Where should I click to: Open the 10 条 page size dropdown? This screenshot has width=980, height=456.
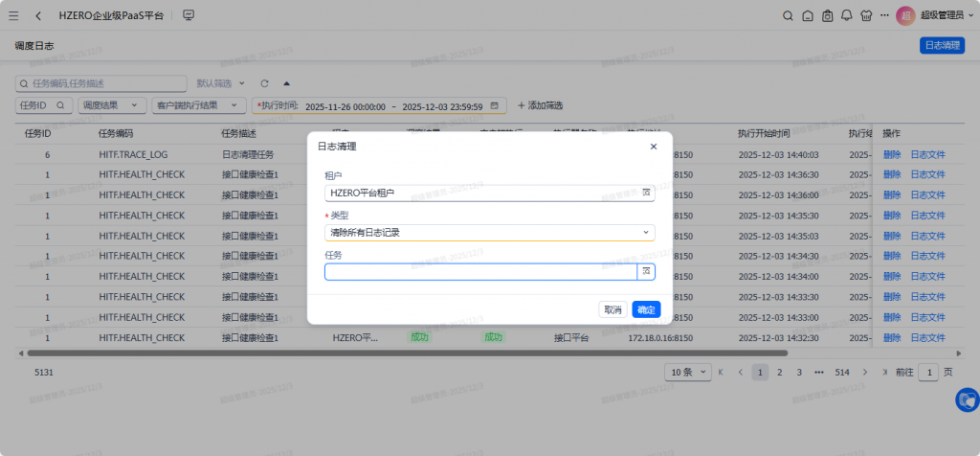(x=688, y=372)
